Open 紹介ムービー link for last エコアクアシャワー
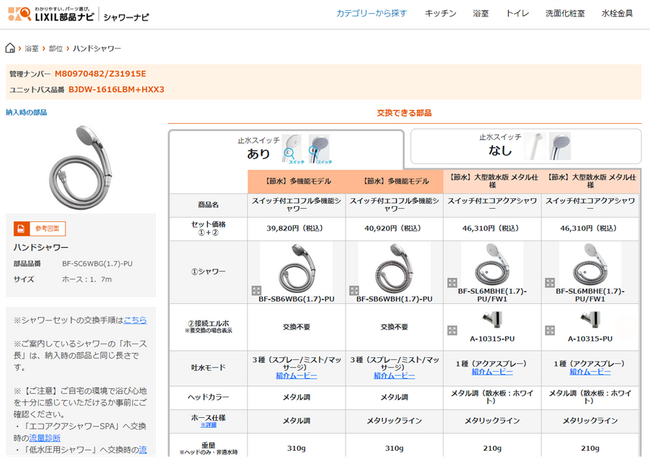650x461 pixels. point(590,370)
